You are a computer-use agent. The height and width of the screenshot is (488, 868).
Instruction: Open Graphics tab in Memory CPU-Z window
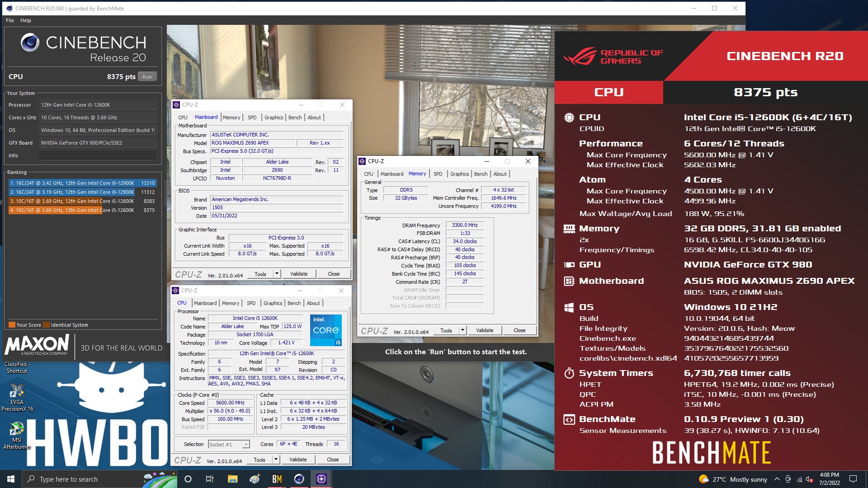tap(459, 174)
